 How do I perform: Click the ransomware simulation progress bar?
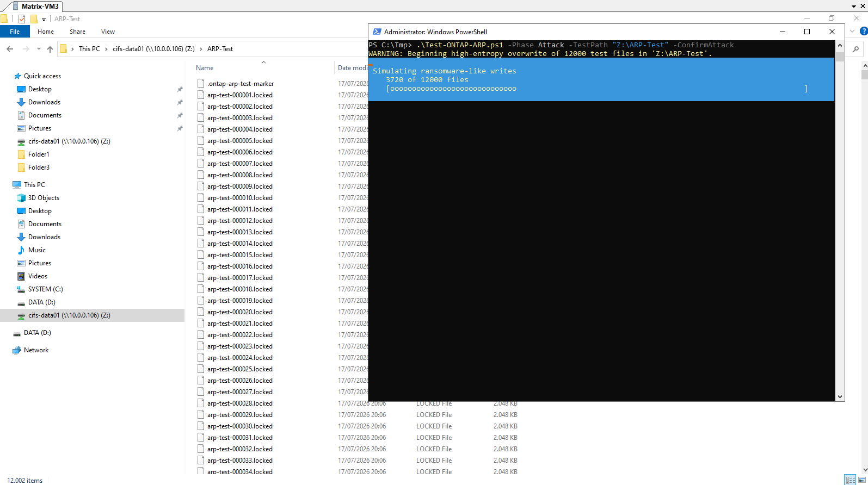tap(597, 89)
